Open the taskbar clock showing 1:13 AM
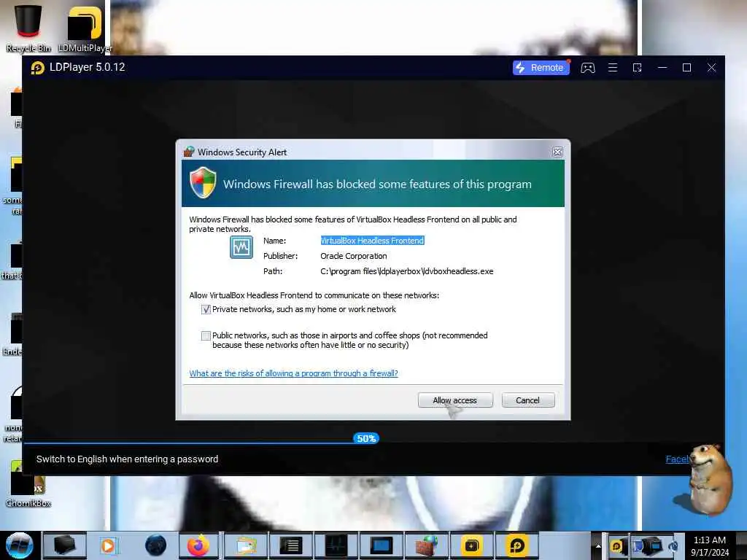The width and height of the screenshot is (747, 560). tap(710, 546)
